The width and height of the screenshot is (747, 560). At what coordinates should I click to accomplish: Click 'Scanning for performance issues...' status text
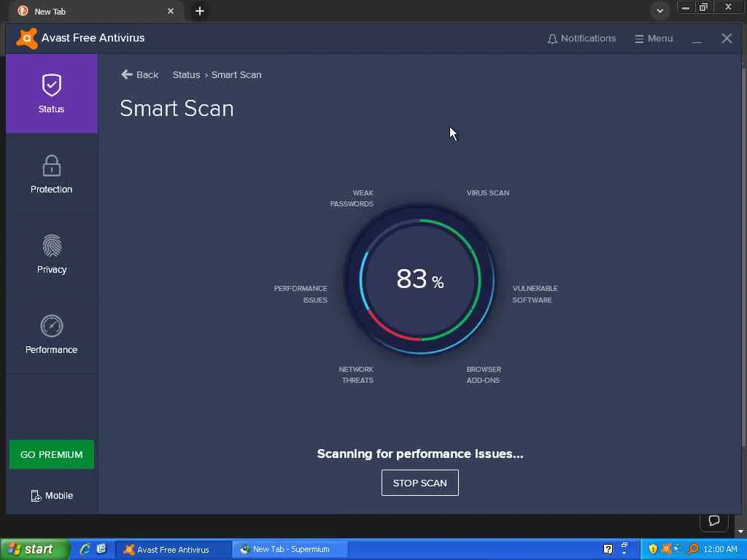419,454
